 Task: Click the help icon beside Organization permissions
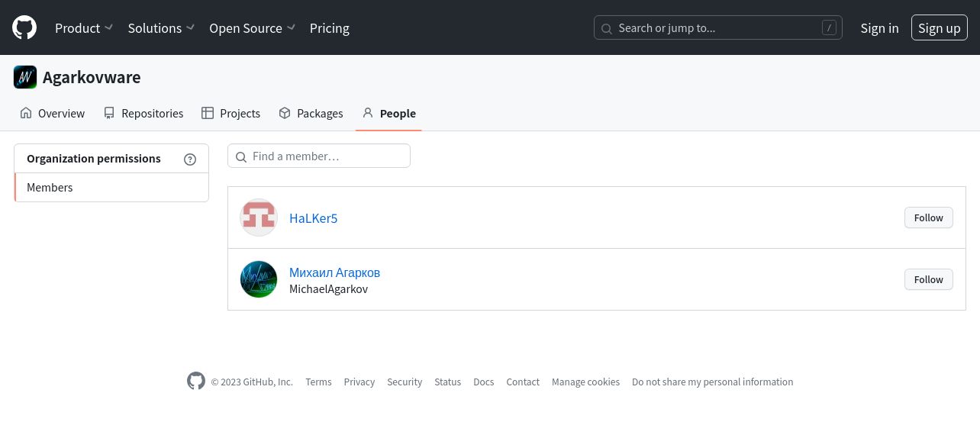click(x=190, y=159)
